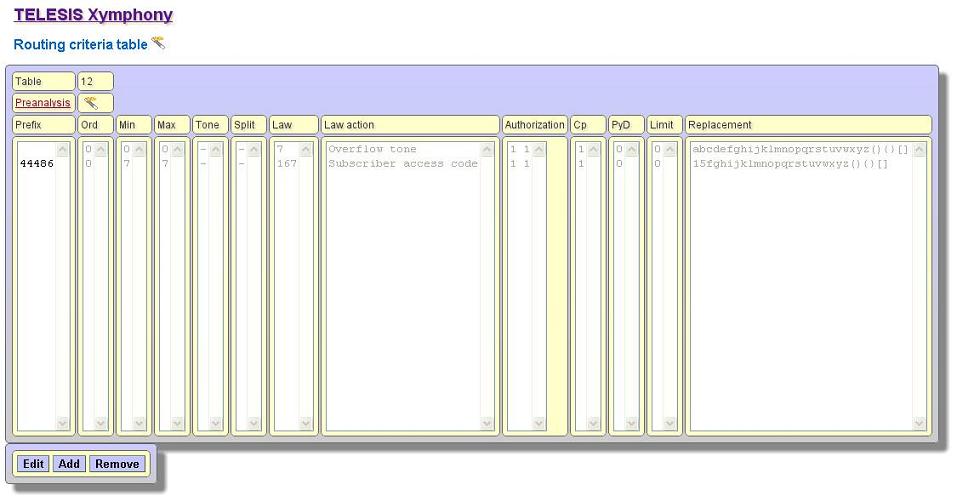The height and width of the screenshot is (496, 957).
Task: Select the Overflow tone law action row
Action: (372, 149)
